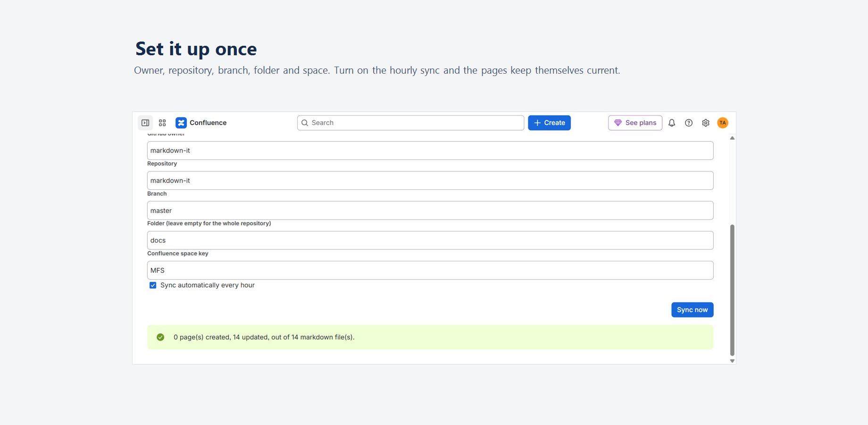Click the Confluence logo
868x425 pixels.
[x=181, y=123]
